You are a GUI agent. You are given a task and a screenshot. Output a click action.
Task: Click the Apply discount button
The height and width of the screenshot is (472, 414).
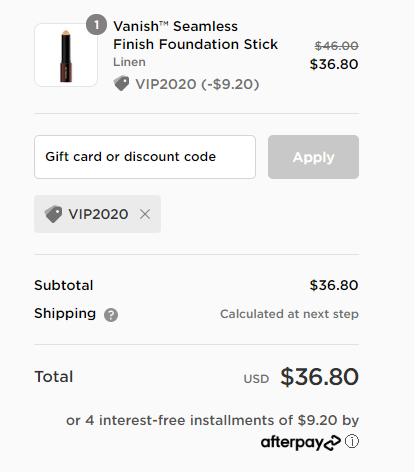[x=313, y=157]
